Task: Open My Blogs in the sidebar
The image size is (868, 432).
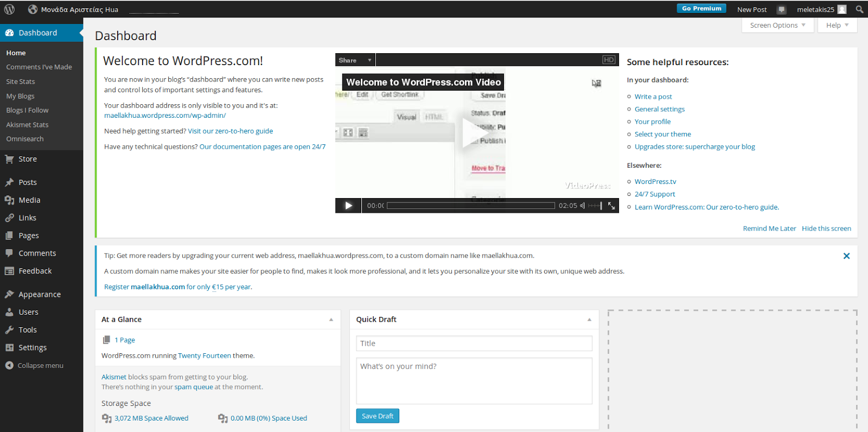Action: click(20, 96)
